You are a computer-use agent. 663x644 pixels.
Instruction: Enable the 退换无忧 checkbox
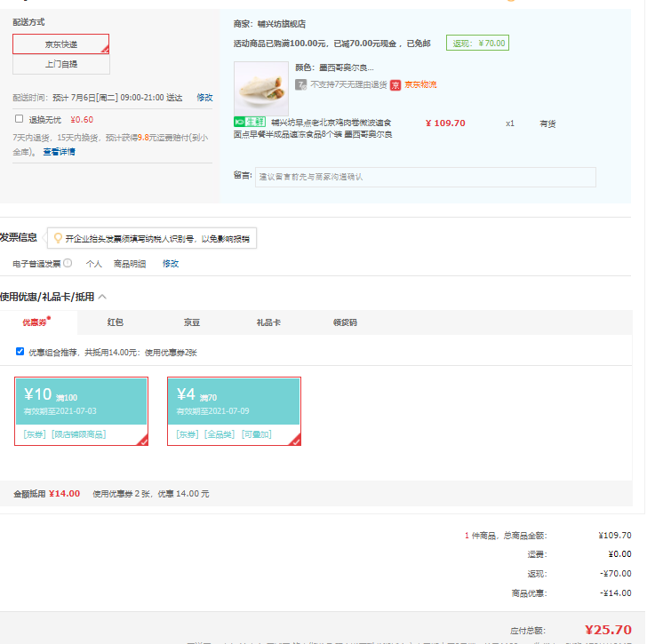tap(19, 119)
